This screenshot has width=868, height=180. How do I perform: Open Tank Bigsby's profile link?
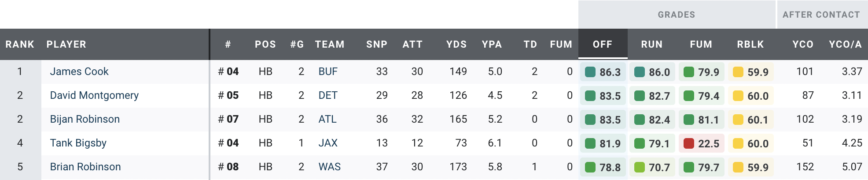click(78, 143)
